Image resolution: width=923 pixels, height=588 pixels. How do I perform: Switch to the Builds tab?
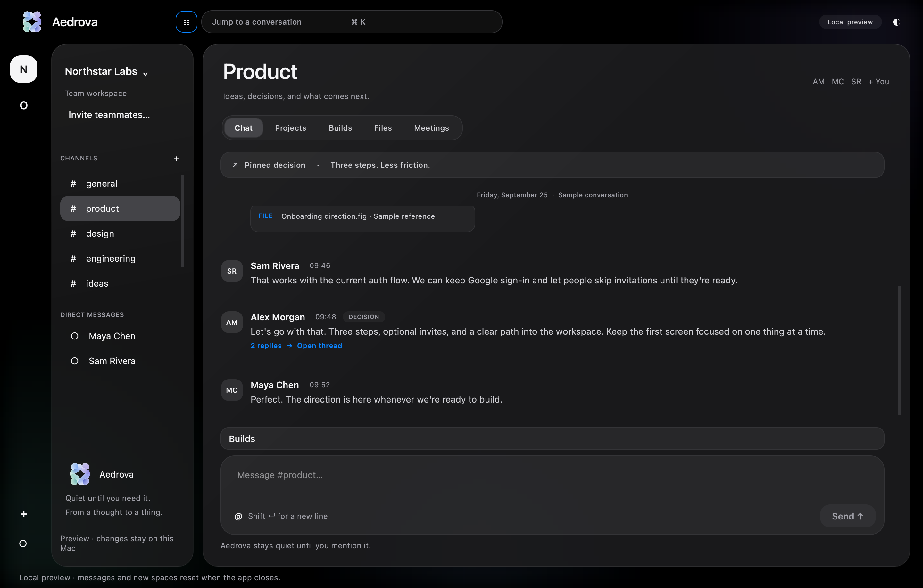coord(340,128)
